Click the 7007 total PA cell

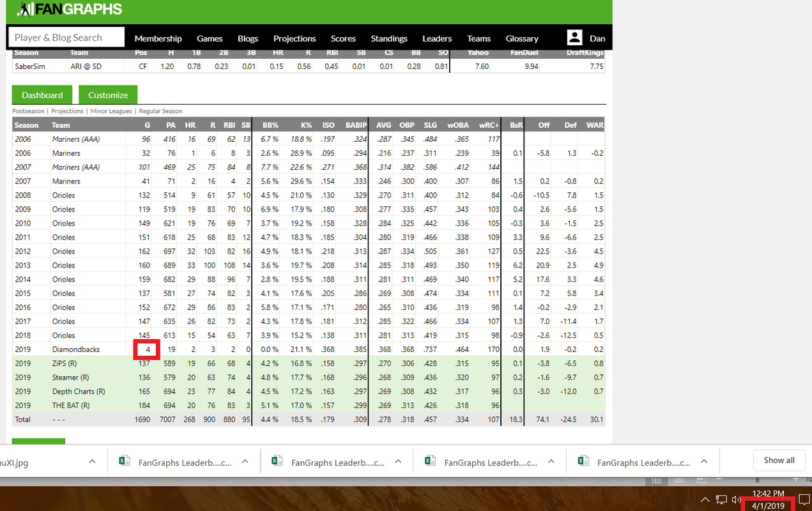coord(166,420)
